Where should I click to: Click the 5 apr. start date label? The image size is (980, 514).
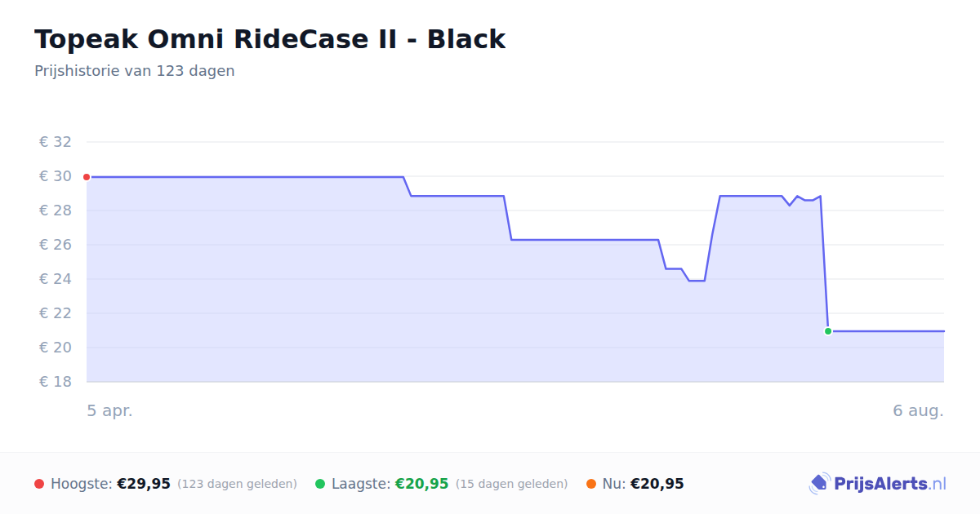pos(110,410)
